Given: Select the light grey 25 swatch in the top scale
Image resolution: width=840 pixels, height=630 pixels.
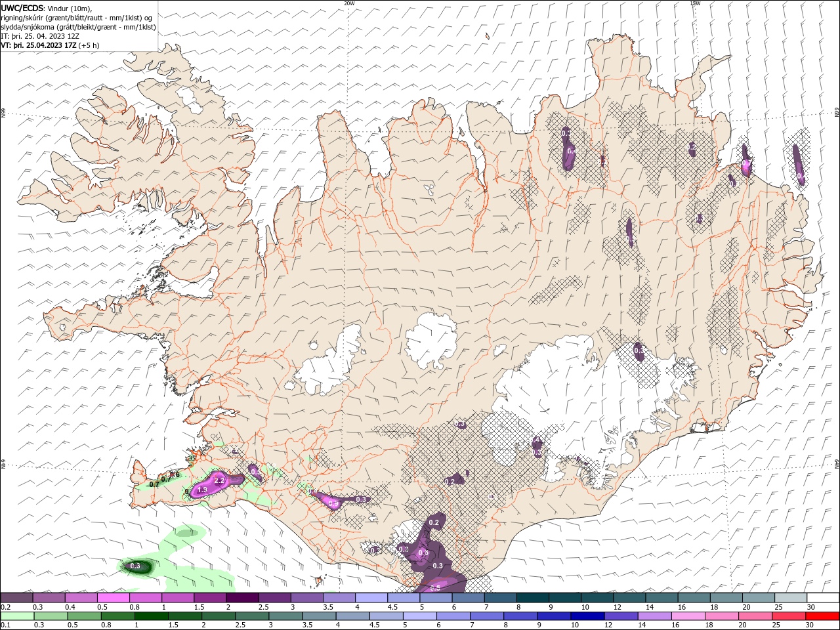Looking at the screenshot, I should point(791,597).
